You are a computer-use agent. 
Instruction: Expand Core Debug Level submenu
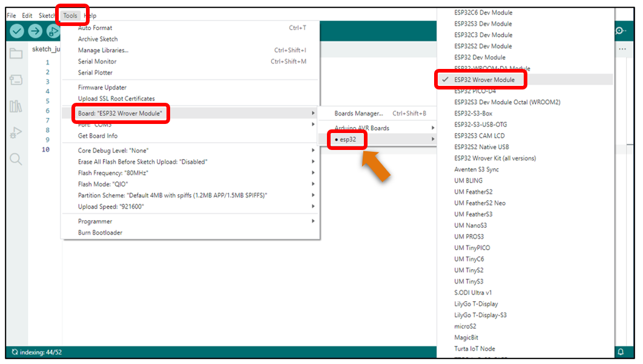point(190,151)
